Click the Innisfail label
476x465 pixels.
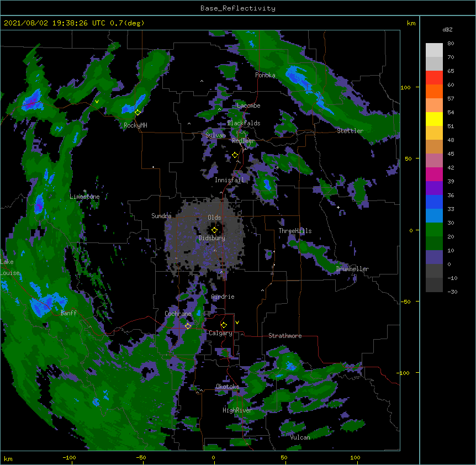229,180
